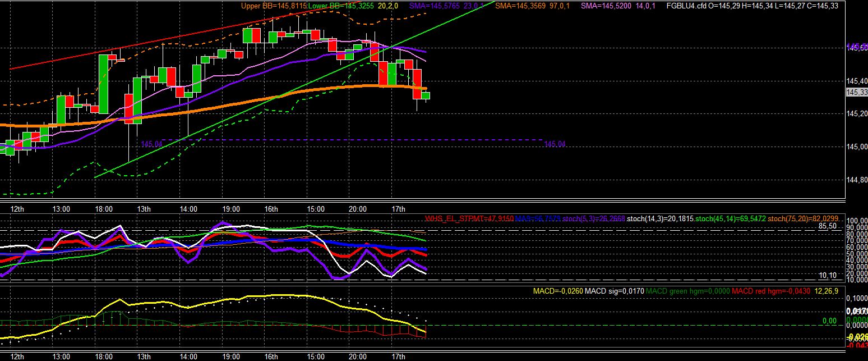Click the 16th date label under the price chart
The image size is (868, 361).
[x=271, y=209]
